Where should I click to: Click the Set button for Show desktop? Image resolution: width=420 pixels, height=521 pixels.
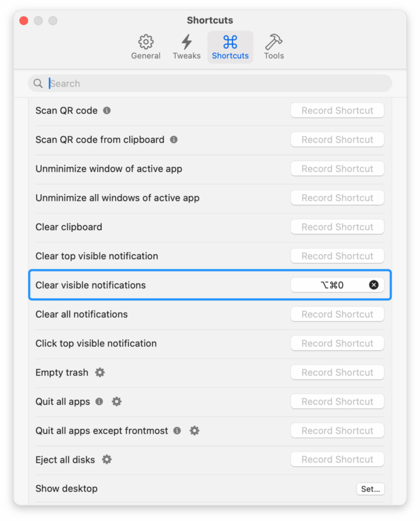pos(370,489)
